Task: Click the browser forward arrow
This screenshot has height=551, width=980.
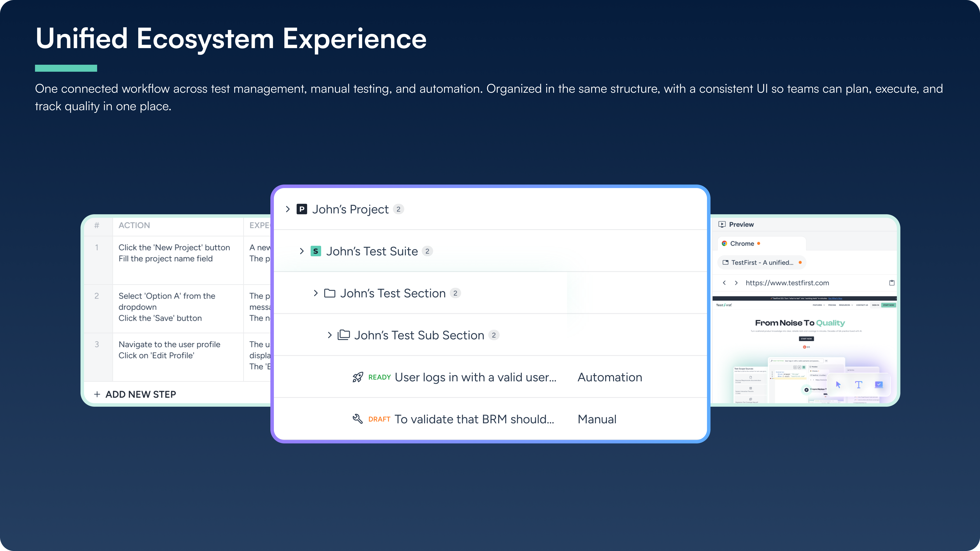Action: click(x=736, y=282)
